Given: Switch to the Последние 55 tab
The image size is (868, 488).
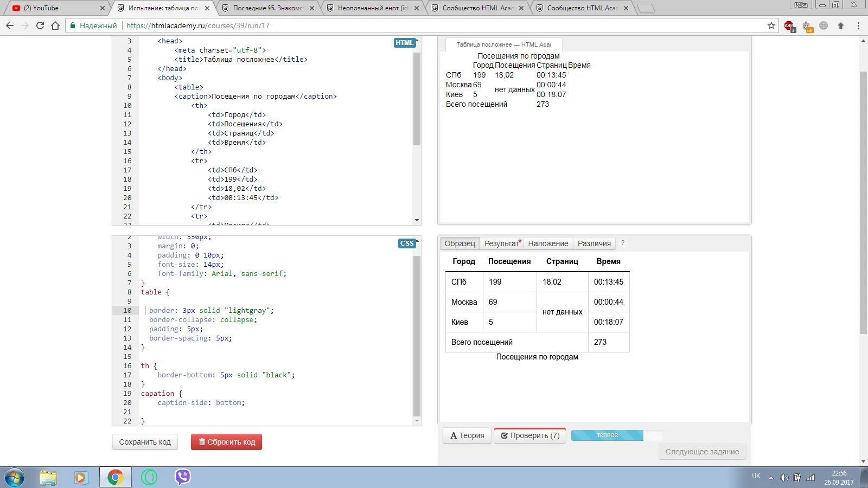Looking at the screenshot, I should click(x=269, y=8).
